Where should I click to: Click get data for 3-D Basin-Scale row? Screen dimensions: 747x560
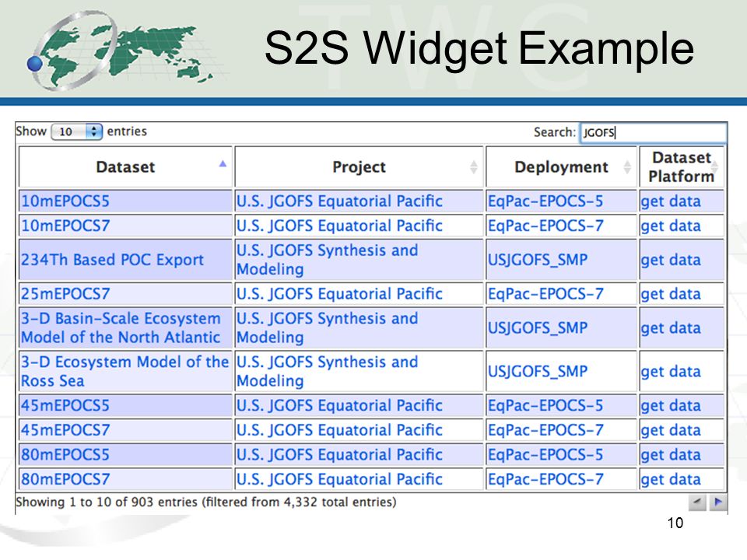click(x=671, y=328)
